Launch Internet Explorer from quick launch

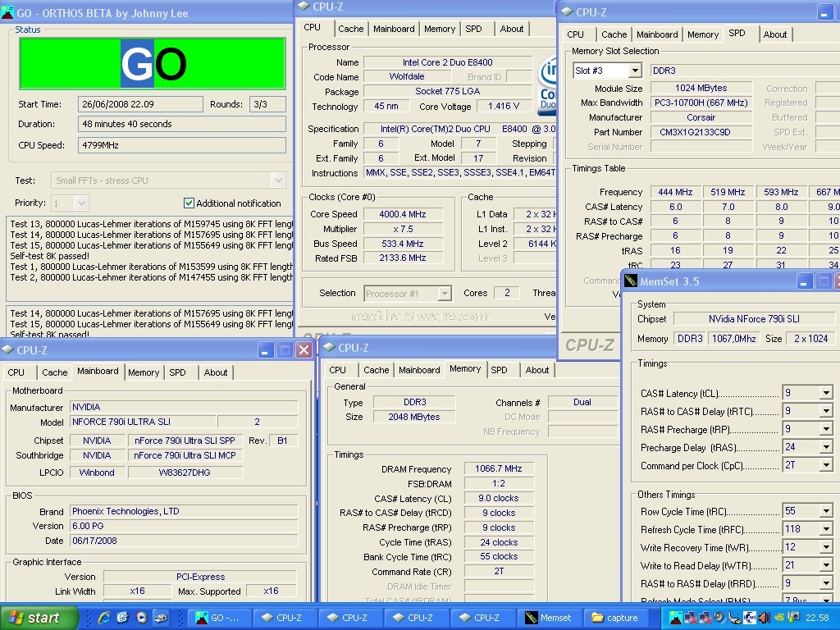[104, 618]
